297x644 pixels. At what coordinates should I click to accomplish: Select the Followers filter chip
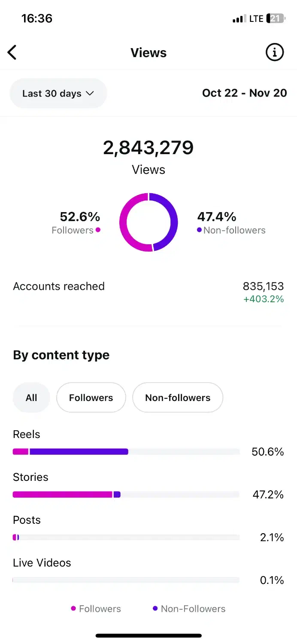[91, 398]
